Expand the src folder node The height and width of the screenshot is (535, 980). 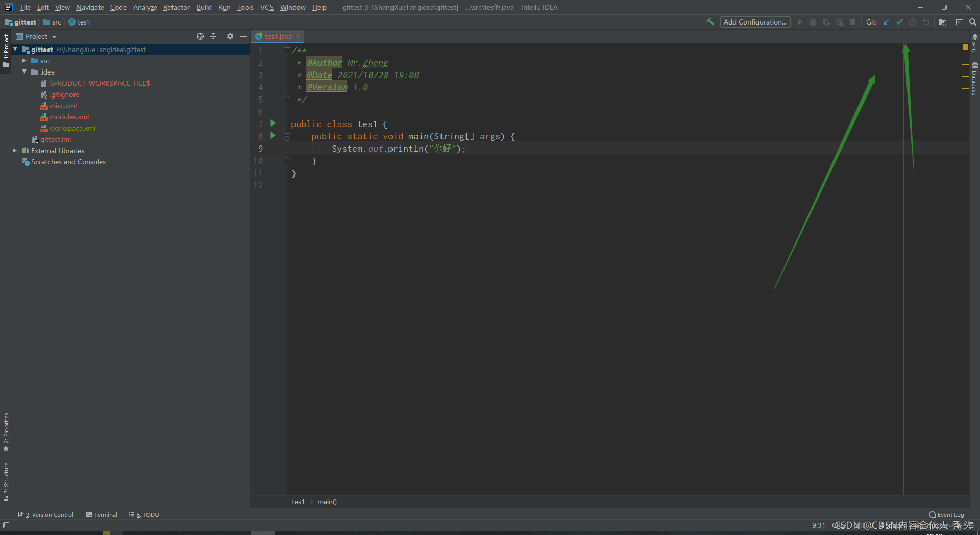[24, 61]
